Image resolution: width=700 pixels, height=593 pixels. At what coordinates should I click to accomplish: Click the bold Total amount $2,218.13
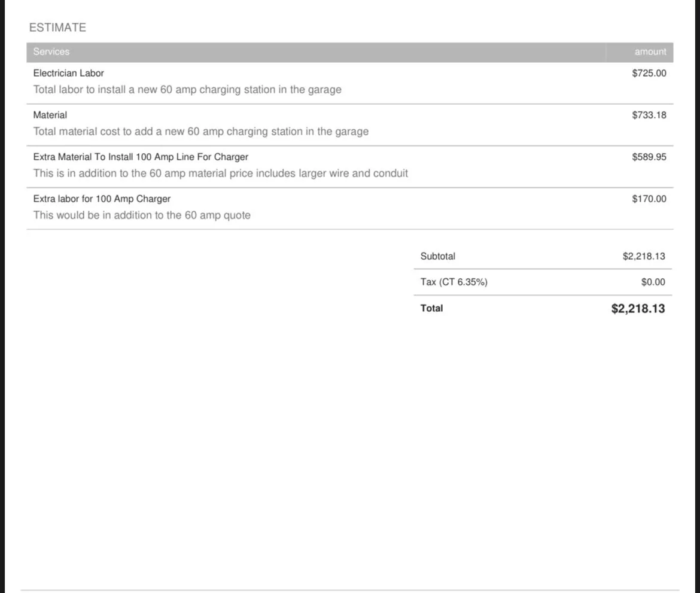[x=638, y=309]
